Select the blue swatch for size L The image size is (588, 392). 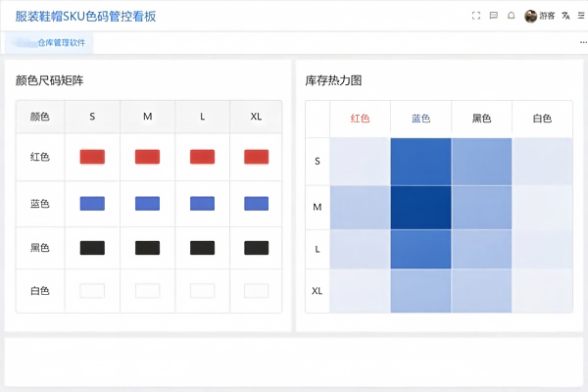pos(203,204)
